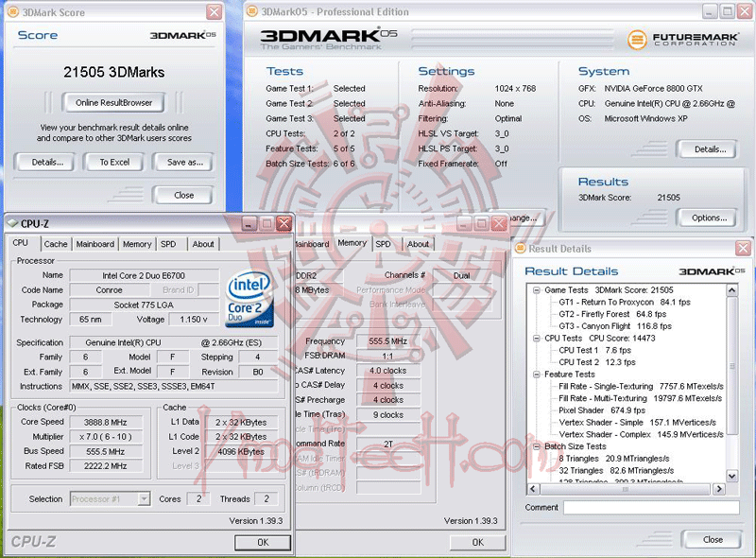Click the Result Details title bar icon
Viewport: 756px width, 558px height.
(x=521, y=249)
